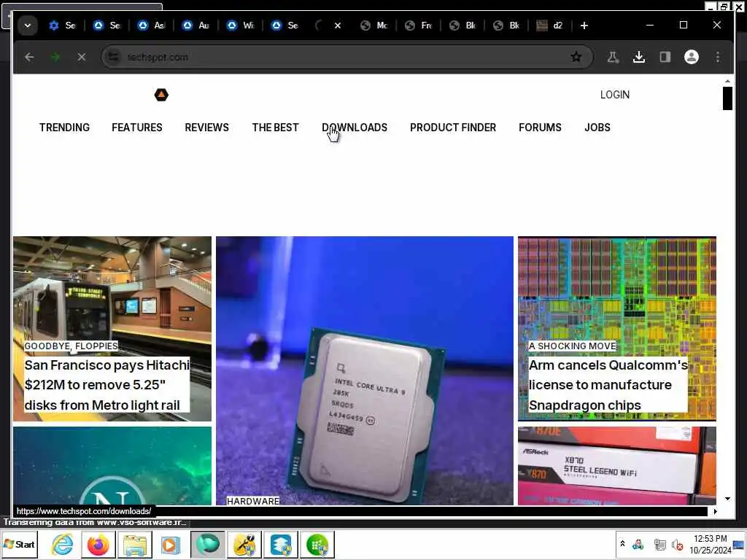Open the Intel Core Ultra 9 processor image
747x560 pixels.
point(365,370)
